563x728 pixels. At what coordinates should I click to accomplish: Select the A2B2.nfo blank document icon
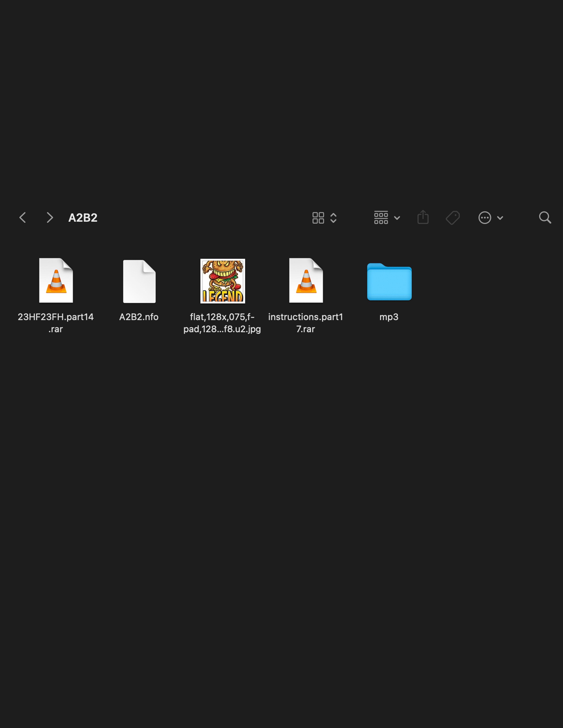pos(139,281)
